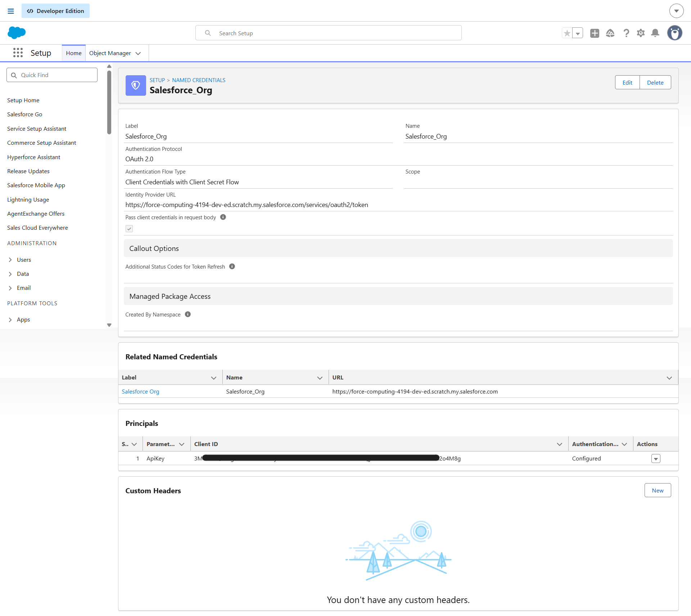The image size is (691, 616).
Task: Open the Notifications bell
Action: click(655, 33)
